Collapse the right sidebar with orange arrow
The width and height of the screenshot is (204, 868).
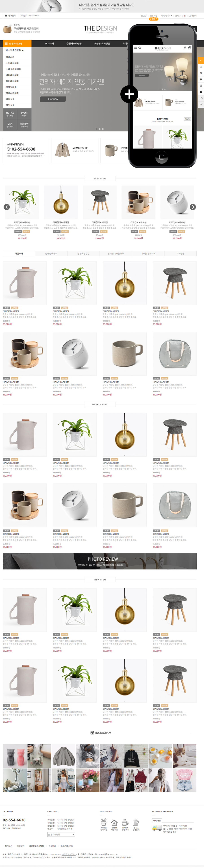coord(201,60)
